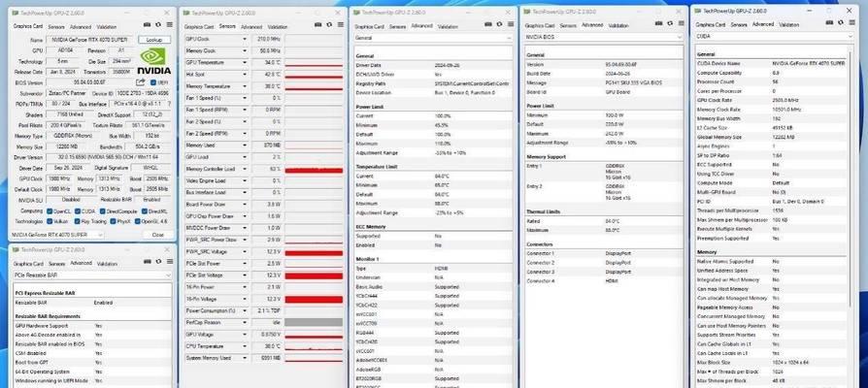Image resolution: width=868 pixels, height=388 pixels.
Task: Click camera icon in NVIDIA BIOS window
Action: click(x=658, y=24)
